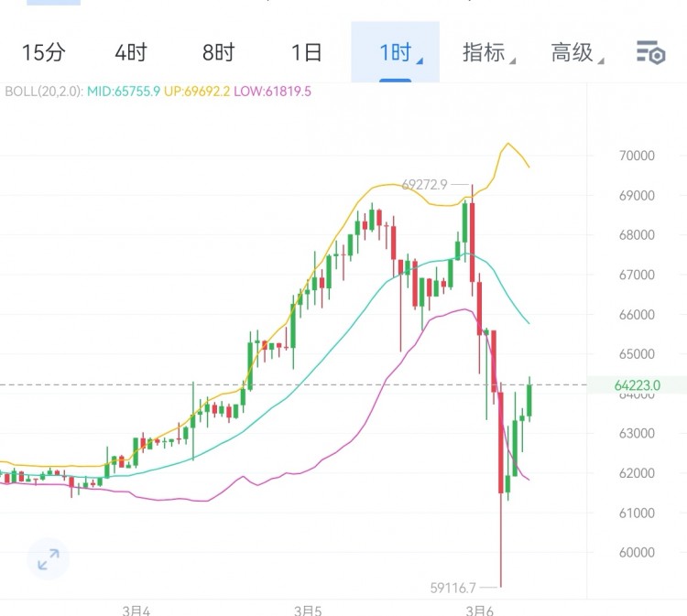This screenshot has width=687, height=616.
Task: Click the 70000 price axis label
Action: [637, 156]
